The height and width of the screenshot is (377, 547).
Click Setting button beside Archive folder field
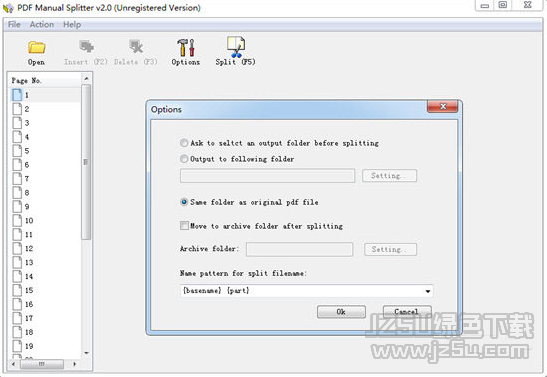(x=390, y=249)
